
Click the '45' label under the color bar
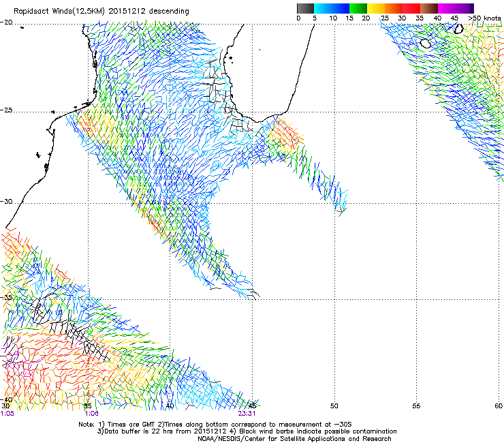pos(454,18)
